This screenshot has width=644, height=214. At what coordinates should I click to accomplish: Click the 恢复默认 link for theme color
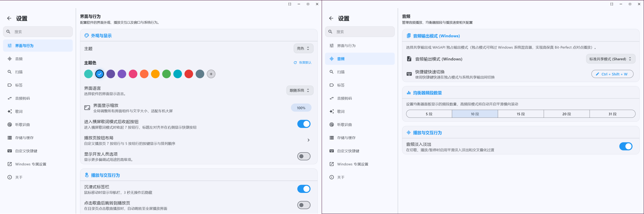[x=302, y=63]
